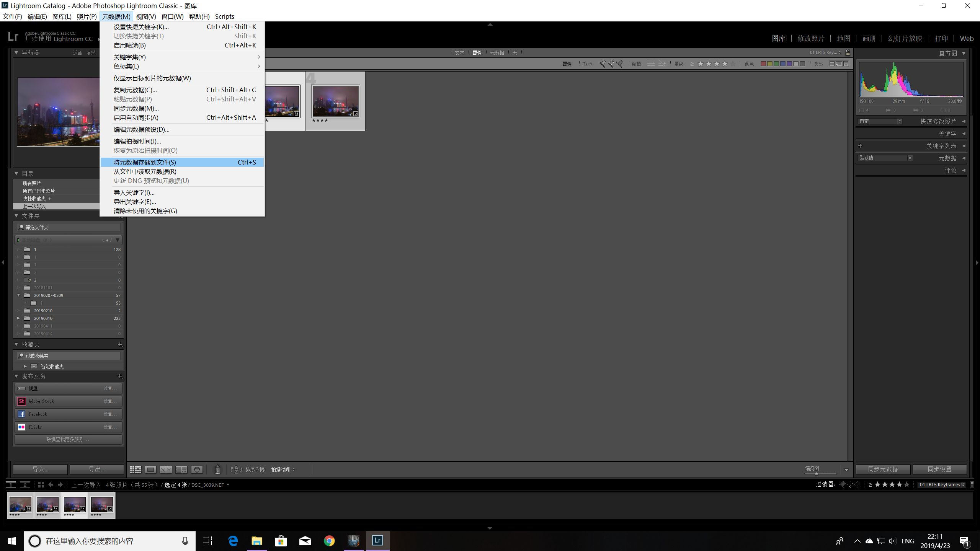Expand the 20190310 folder
Viewport: 980px width, 551px height.
pos(18,318)
